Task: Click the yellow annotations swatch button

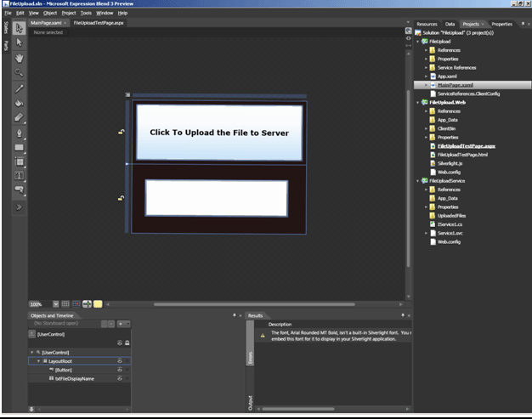Action: coord(98,304)
